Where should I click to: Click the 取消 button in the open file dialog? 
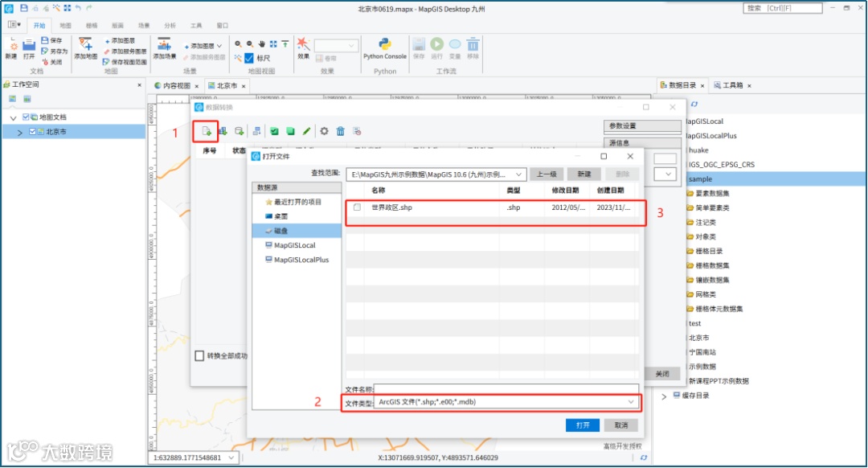point(621,425)
